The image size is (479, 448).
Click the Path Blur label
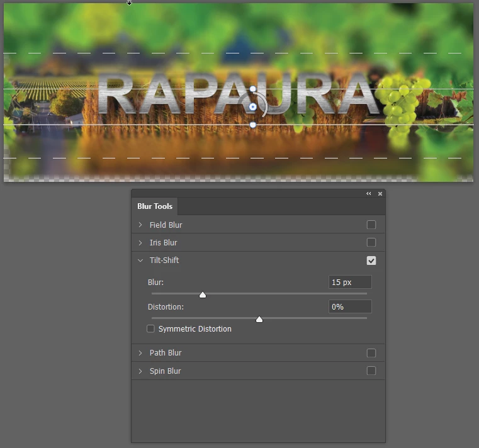166,353
